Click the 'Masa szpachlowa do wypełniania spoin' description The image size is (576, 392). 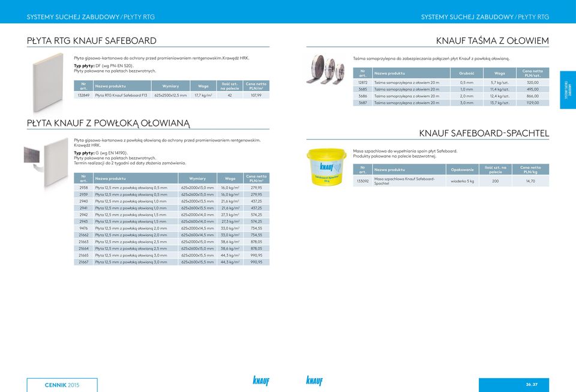coord(405,151)
